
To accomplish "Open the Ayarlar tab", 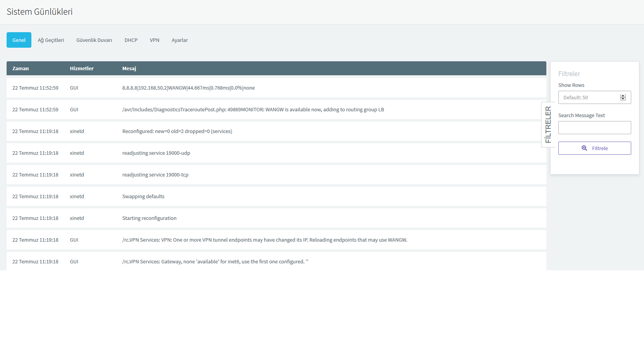I will point(180,40).
